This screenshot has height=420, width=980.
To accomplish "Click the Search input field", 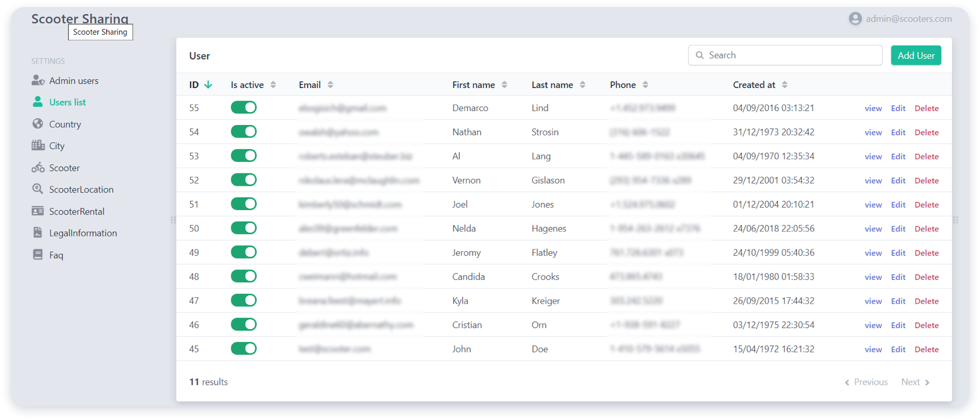I will pos(785,55).
